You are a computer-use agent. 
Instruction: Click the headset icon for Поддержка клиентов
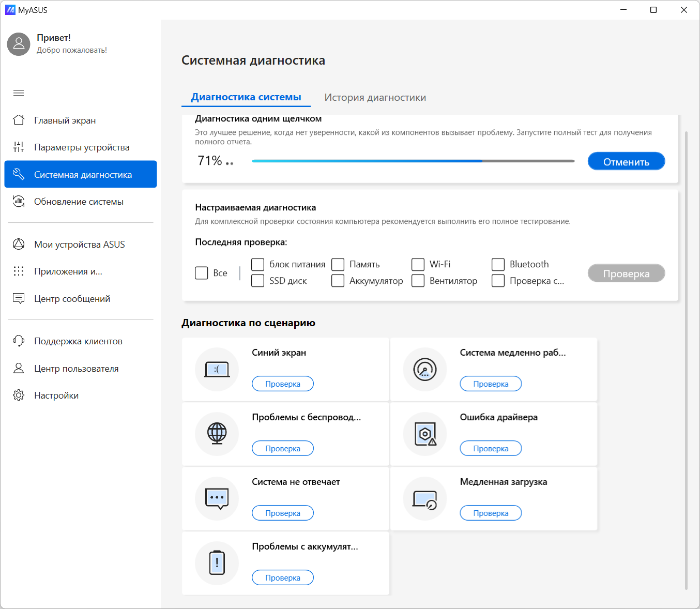point(19,341)
